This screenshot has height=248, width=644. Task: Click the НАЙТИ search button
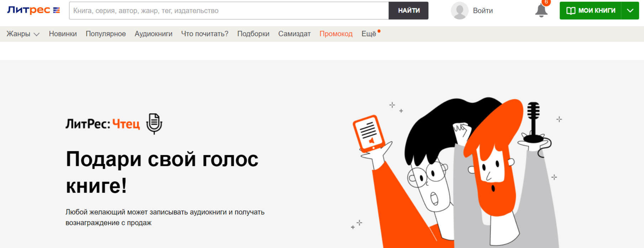pyautogui.click(x=408, y=11)
